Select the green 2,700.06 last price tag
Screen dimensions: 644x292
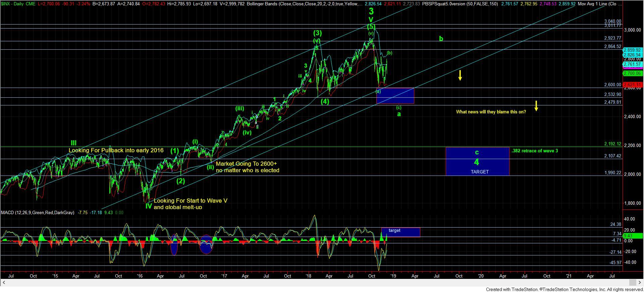[x=632, y=73]
